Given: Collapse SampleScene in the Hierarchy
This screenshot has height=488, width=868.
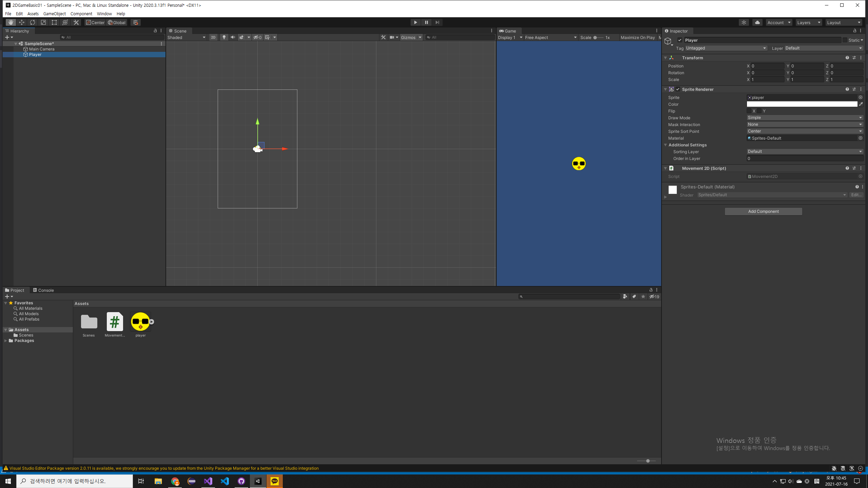Looking at the screenshot, I should click(16, 43).
